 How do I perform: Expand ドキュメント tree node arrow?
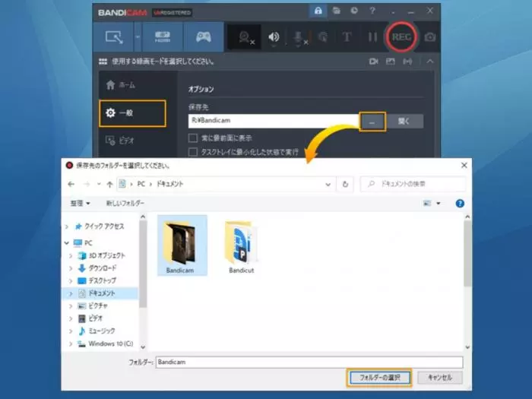(71, 293)
